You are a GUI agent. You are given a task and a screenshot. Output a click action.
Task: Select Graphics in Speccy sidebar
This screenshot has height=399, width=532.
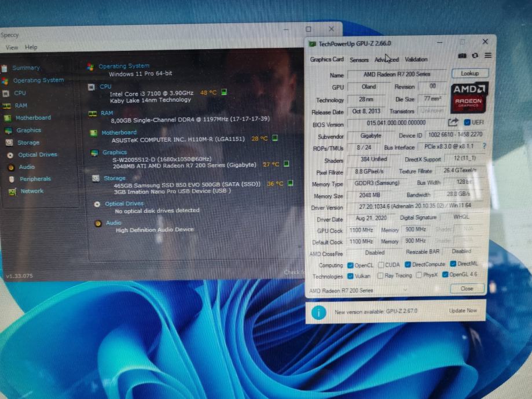coord(29,130)
